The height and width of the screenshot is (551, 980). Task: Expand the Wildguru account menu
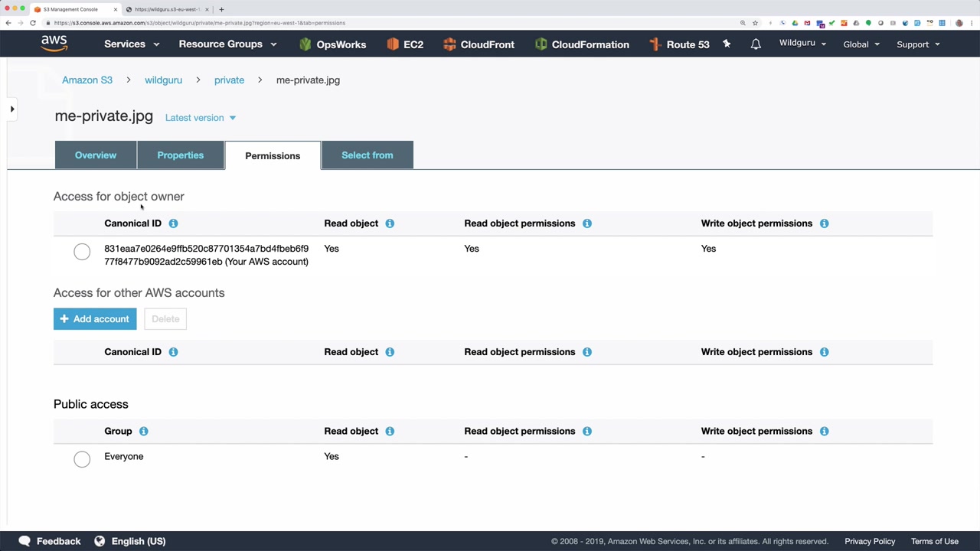(802, 44)
